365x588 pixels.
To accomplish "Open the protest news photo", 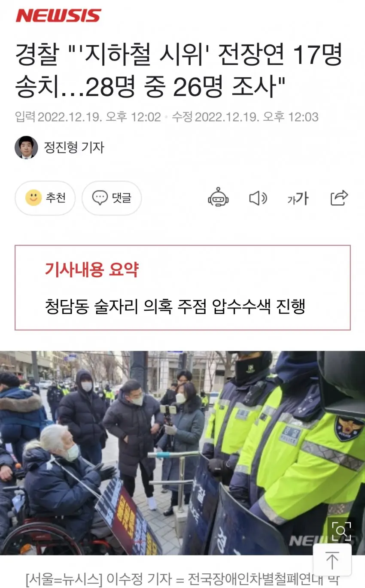I will tap(182, 453).
